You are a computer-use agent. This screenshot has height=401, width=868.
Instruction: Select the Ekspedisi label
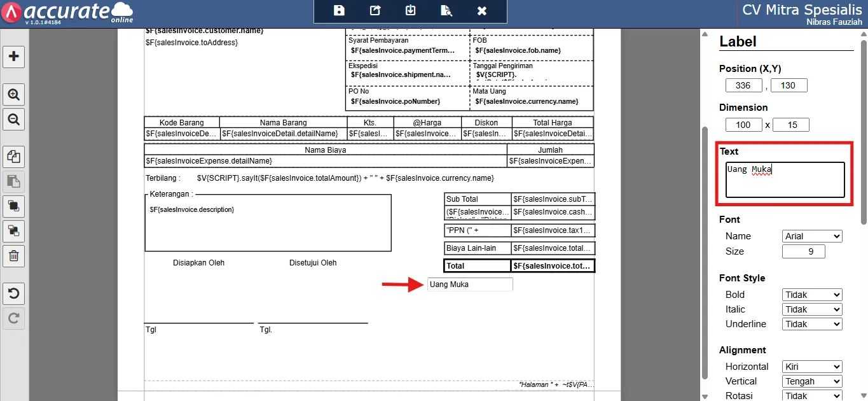363,66
